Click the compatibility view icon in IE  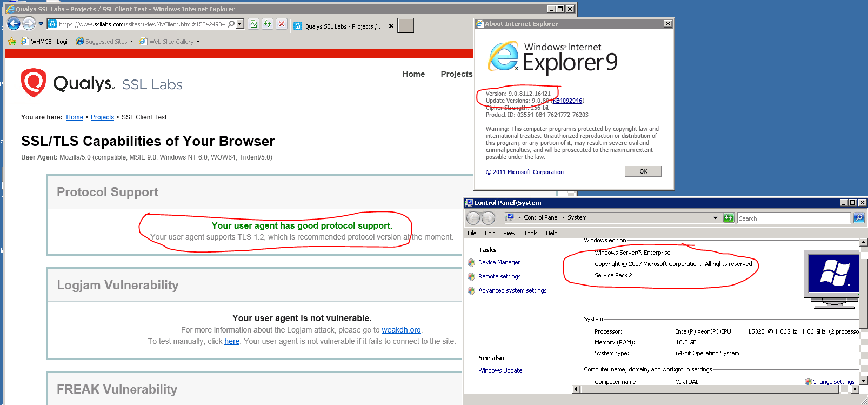click(253, 24)
